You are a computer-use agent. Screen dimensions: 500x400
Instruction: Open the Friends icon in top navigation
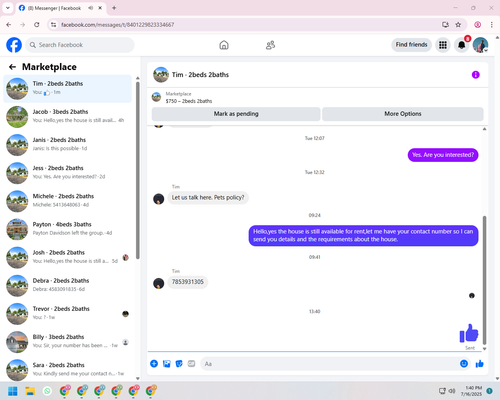click(270, 45)
